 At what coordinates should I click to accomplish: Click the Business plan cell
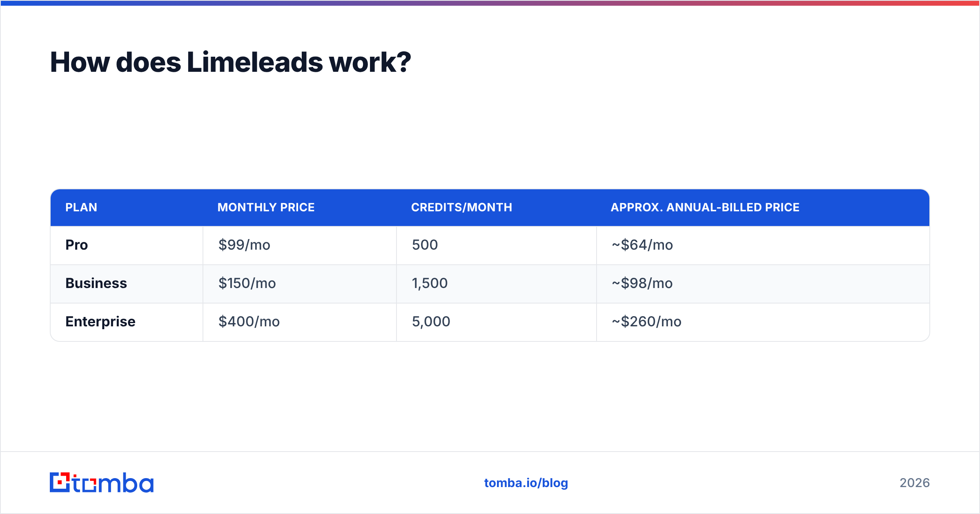127,284
